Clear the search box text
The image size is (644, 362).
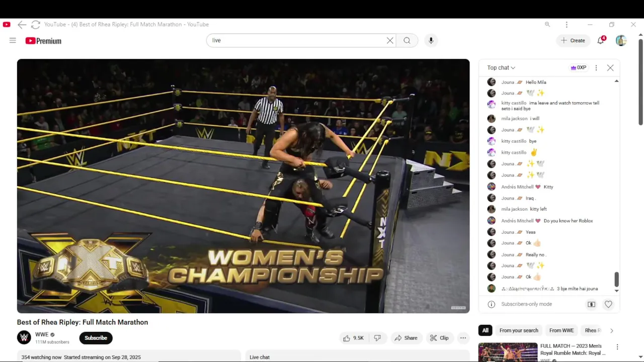point(390,41)
